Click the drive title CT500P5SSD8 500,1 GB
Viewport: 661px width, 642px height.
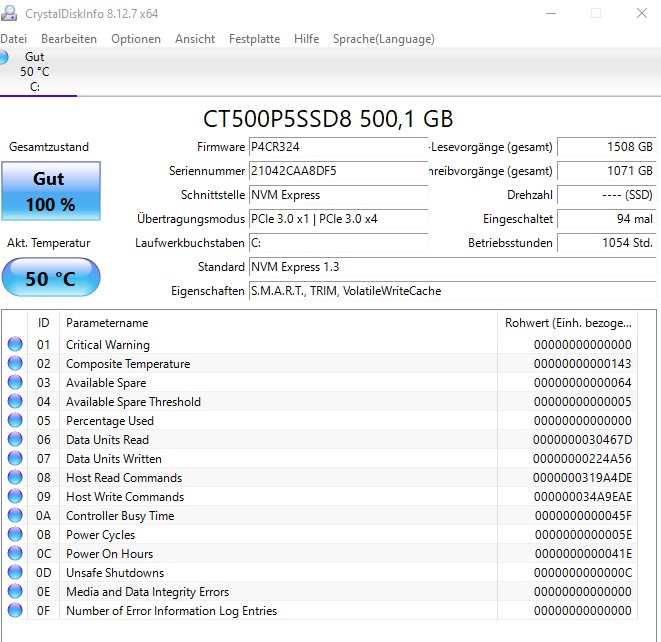pos(328,118)
